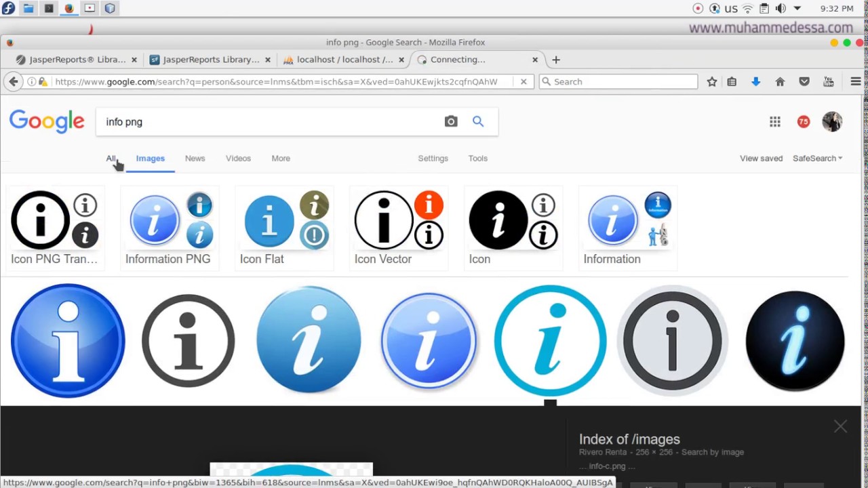Viewport: 868px width, 488px height.
Task: Submit the search with the magnifier
Action: click(478, 121)
